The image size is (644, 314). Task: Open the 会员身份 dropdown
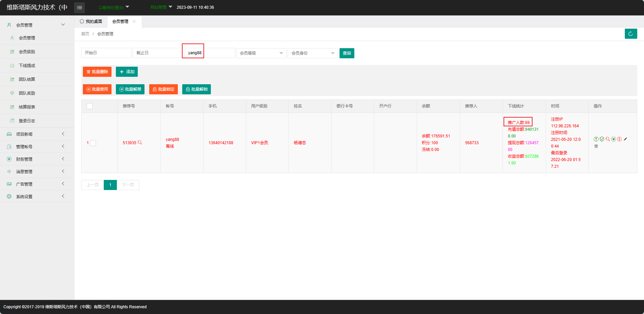(x=313, y=53)
